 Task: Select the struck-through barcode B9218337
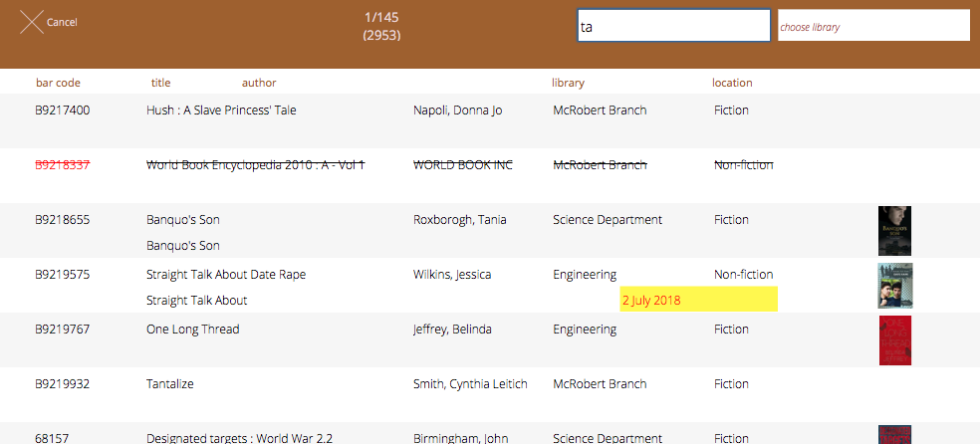click(63, 165)
